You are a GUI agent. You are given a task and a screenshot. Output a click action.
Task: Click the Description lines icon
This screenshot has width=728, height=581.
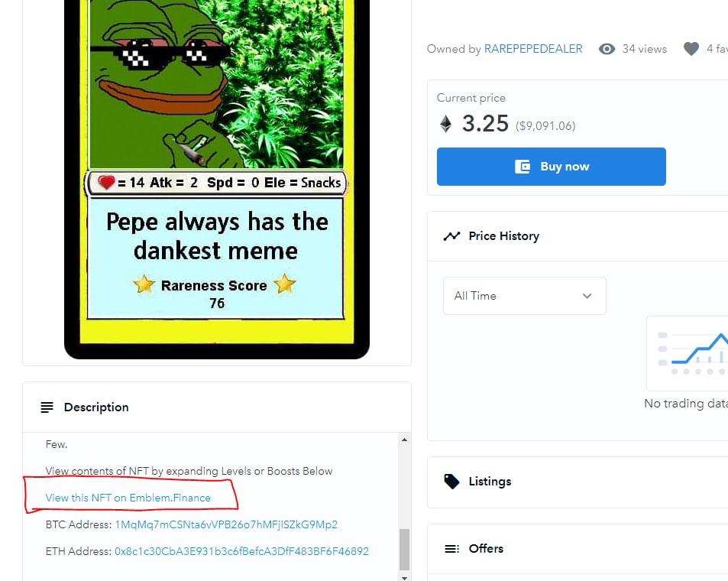(x=47, y=407)
